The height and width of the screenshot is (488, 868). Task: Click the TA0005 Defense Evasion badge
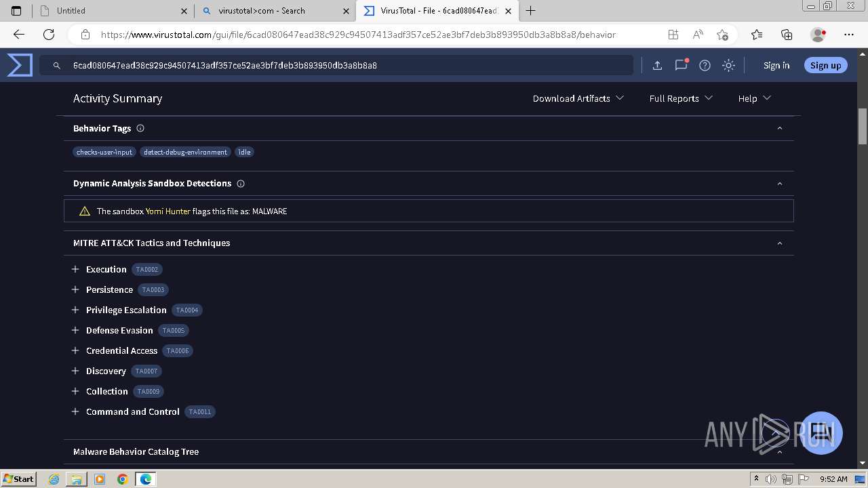tap(174, 330)
